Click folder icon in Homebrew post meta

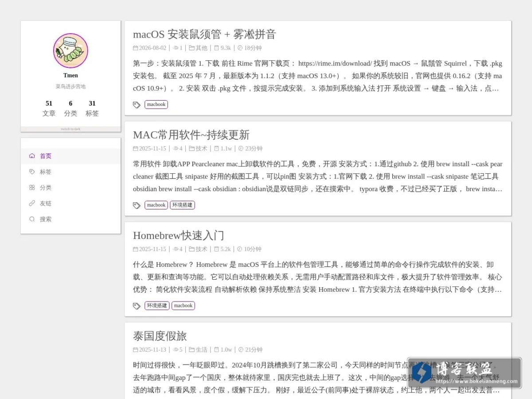coord(192,249)
